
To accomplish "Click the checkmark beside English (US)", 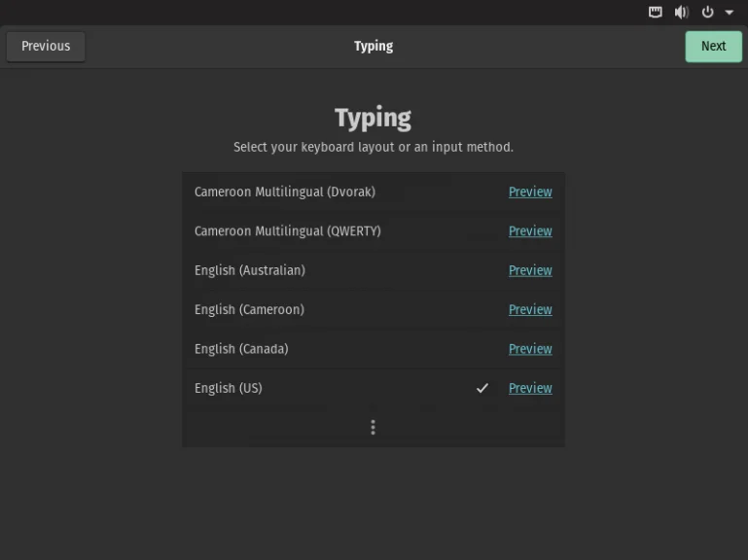I will click(x=481, y=388).
